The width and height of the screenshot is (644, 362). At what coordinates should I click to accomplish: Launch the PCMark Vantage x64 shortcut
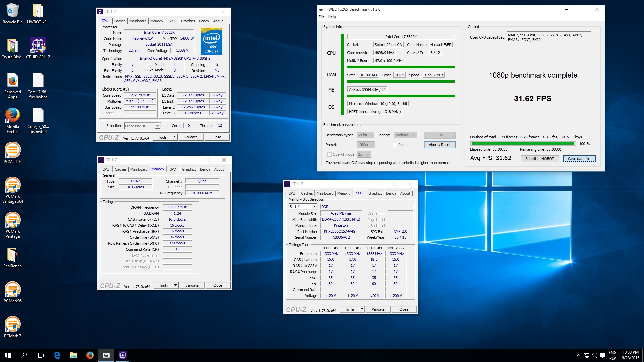(13, 191)
